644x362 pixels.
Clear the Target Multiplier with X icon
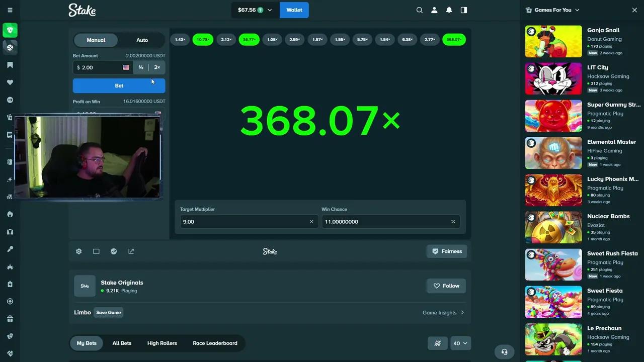point(311,222)
